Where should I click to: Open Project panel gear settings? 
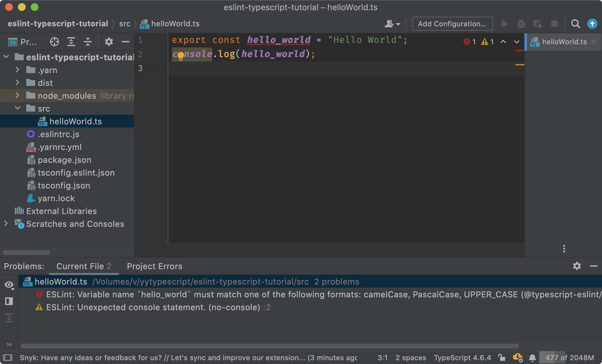pyautogui.click(x=109, y=42)
